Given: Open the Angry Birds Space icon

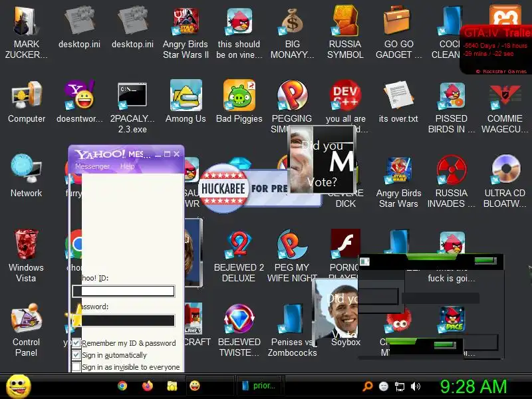Looking at the screenshot, I should tap(452, 319).
